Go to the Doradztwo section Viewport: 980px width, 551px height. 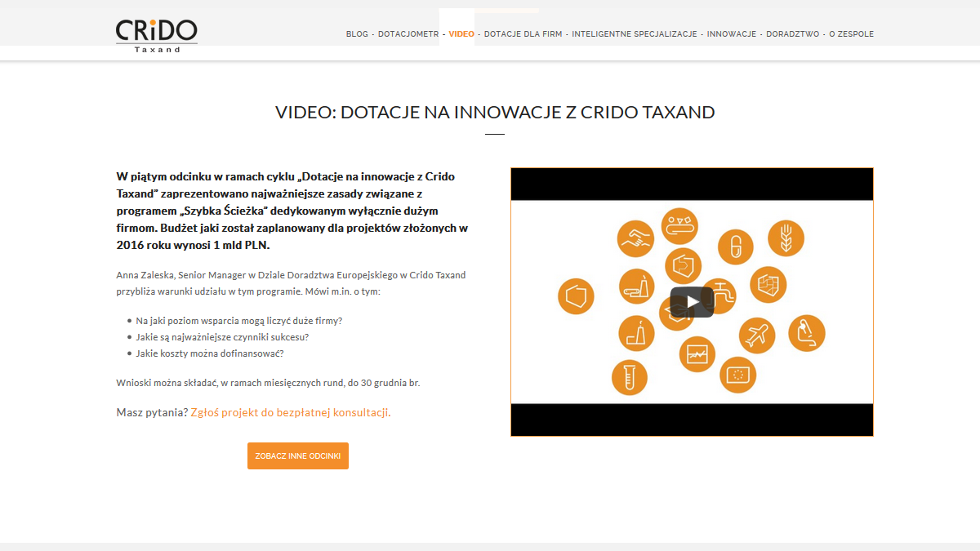point(792,34)
